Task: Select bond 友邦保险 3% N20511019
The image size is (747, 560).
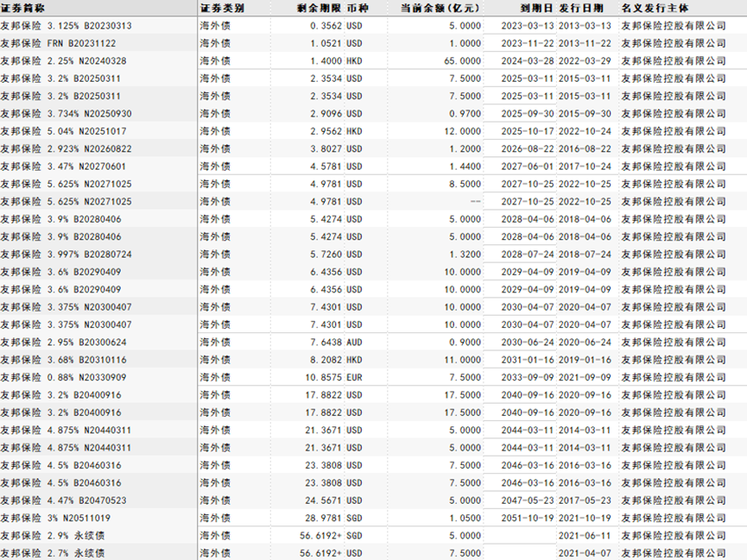Action: pyautogui.click(x=55, y=518)
